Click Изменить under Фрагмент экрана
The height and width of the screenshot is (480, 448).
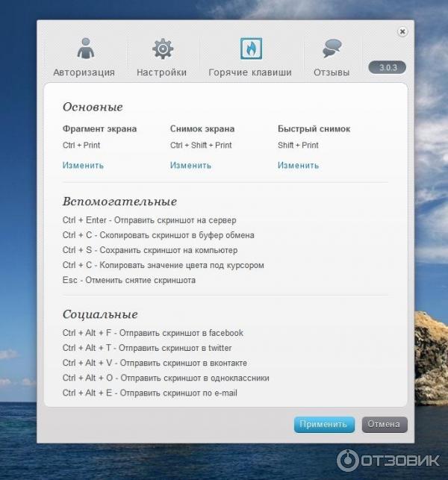pos(83,165)
